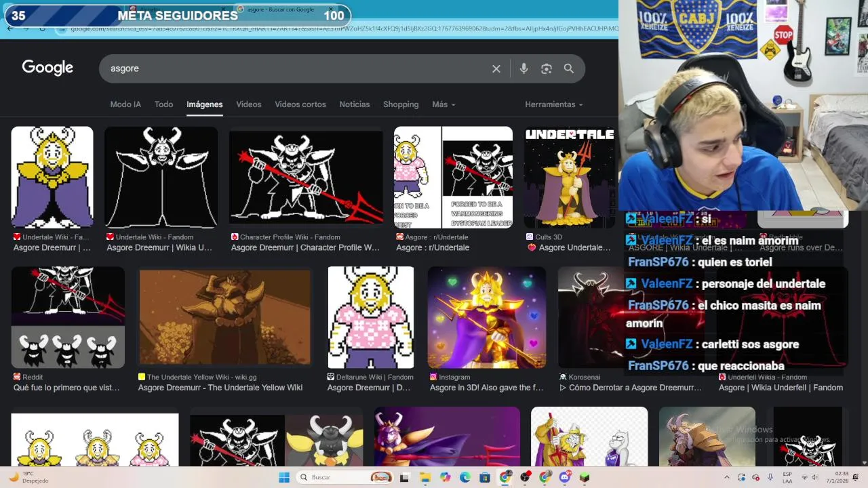The image size is (868, 488).
Task: Expand the Más search filter menu
Action: point(443,104)
